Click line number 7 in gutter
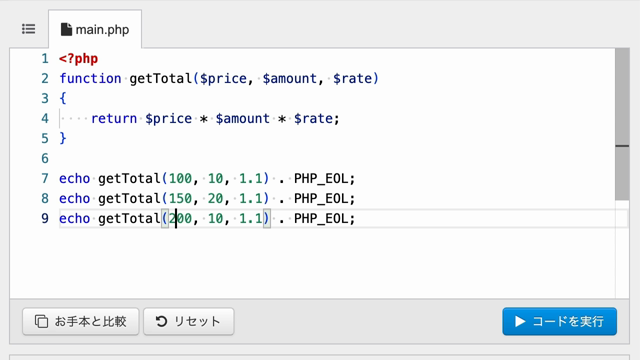Viewport: 640px width, 360px height. point(45,179)
